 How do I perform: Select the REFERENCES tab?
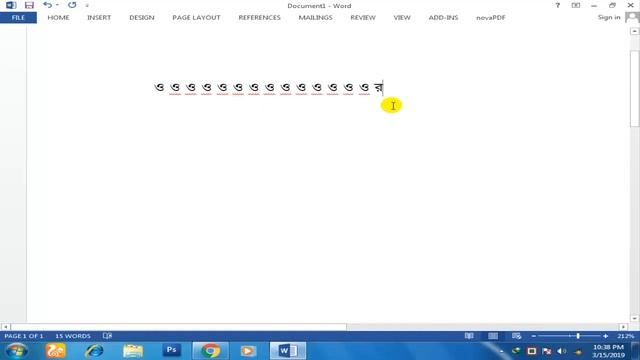(x=260, y=18)
